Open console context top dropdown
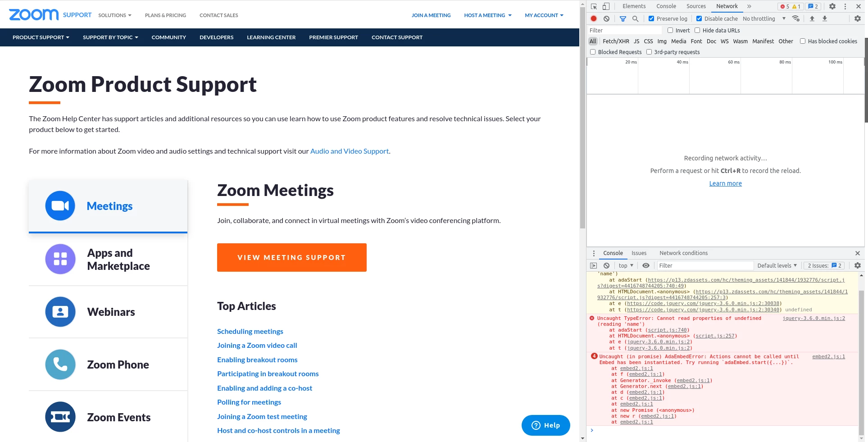This screenshot has height=442, width=868. click(x=626, y=265)
